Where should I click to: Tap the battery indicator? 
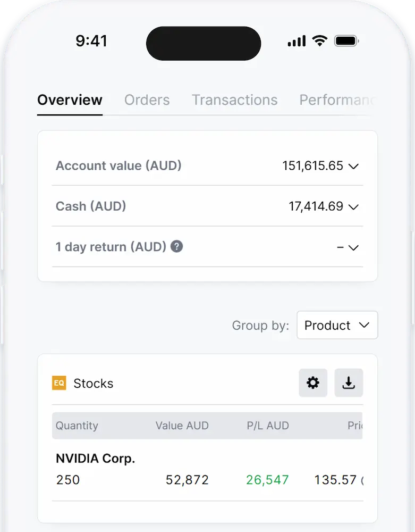[x=346, y=40]
